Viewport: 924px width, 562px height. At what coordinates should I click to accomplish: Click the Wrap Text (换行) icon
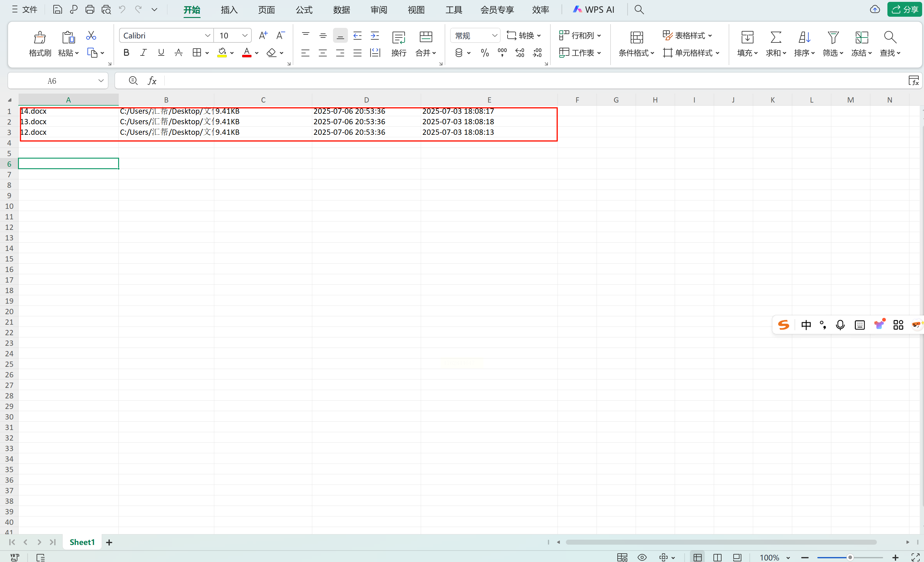[398, 37]
